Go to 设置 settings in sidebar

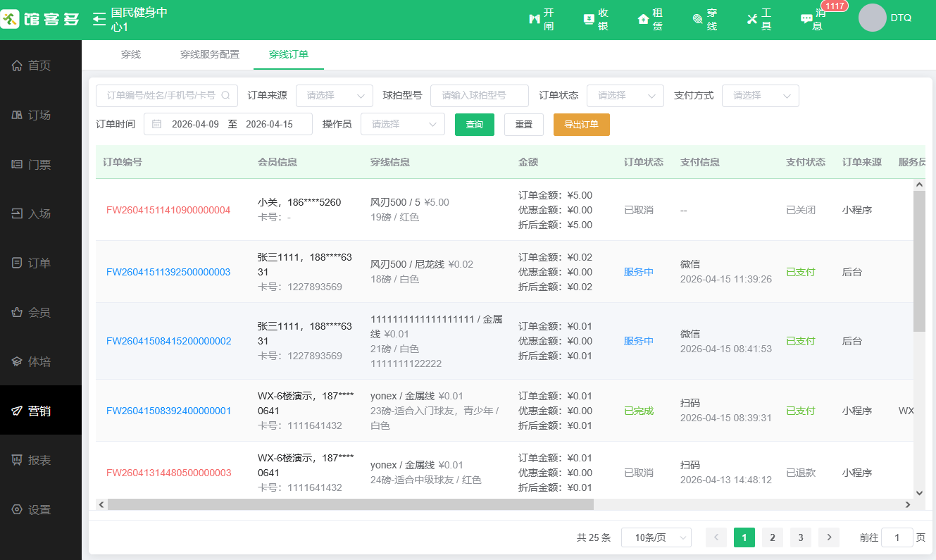(x=40, y=509)
